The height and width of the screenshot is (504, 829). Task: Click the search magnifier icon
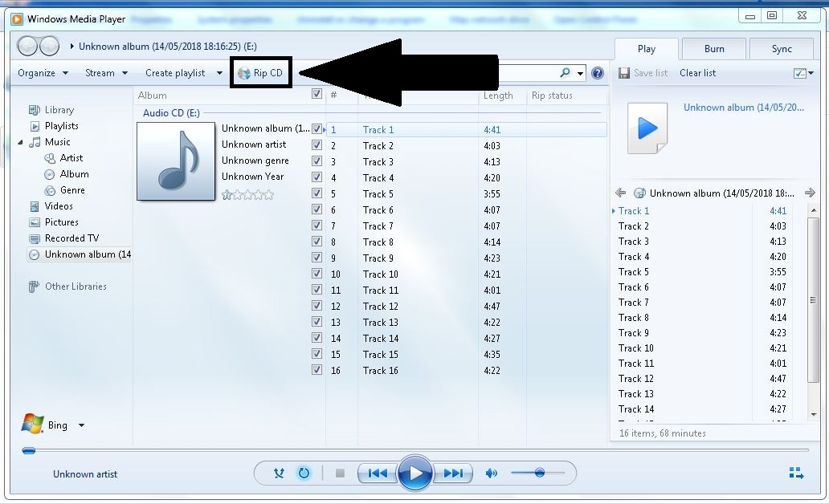[566, 72]
